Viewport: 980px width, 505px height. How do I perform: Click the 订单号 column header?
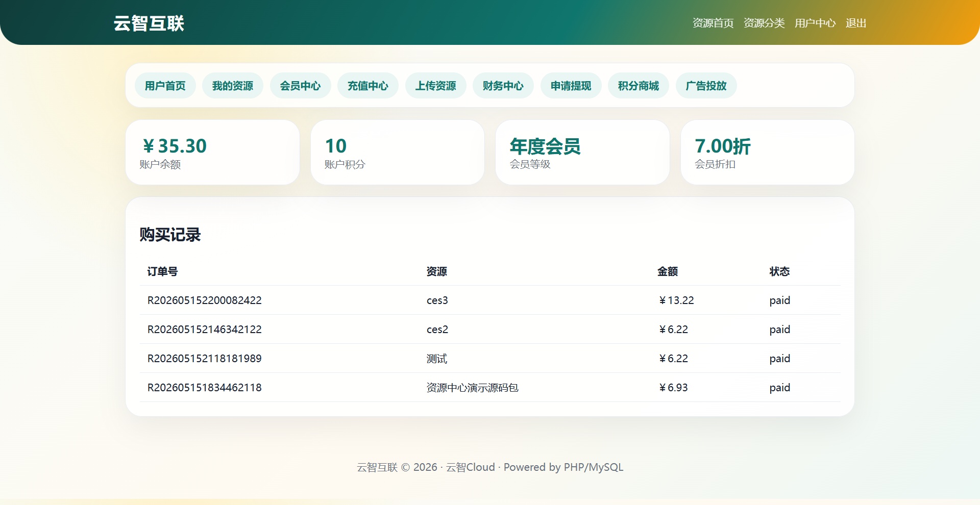pyautogui.click(x=162, y=271)
